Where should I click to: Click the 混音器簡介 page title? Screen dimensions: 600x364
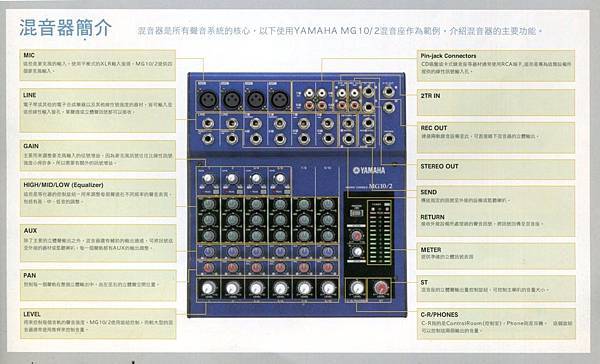coord(65,28)
